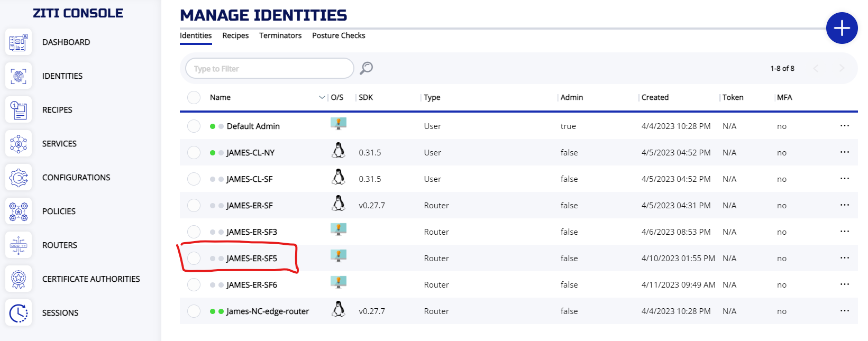Screen dimensions: 868x341
Task: Click the Type to Filter input field
Action: pyautogui.click(x=270, y=69)
